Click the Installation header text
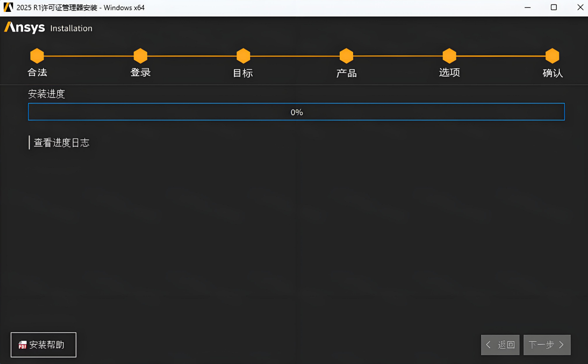Screen dimensions: 588x364 tap(71, 29)
